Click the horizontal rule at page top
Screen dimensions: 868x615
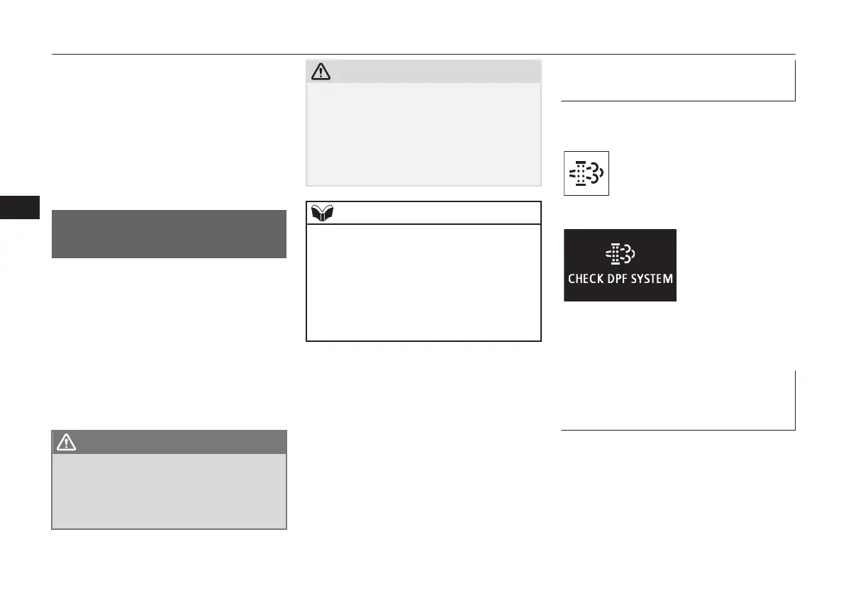423,55
